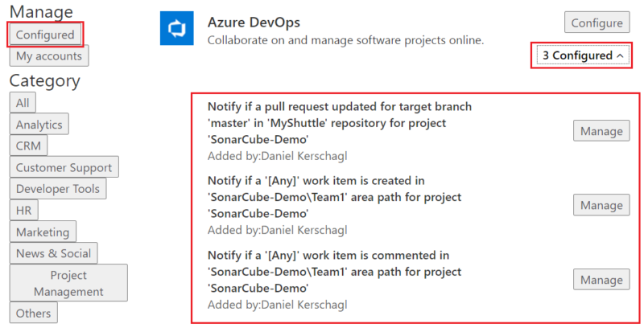The image size is (644, 328).
Task: Click the pull request updated notification text
Action: (339, 123)
